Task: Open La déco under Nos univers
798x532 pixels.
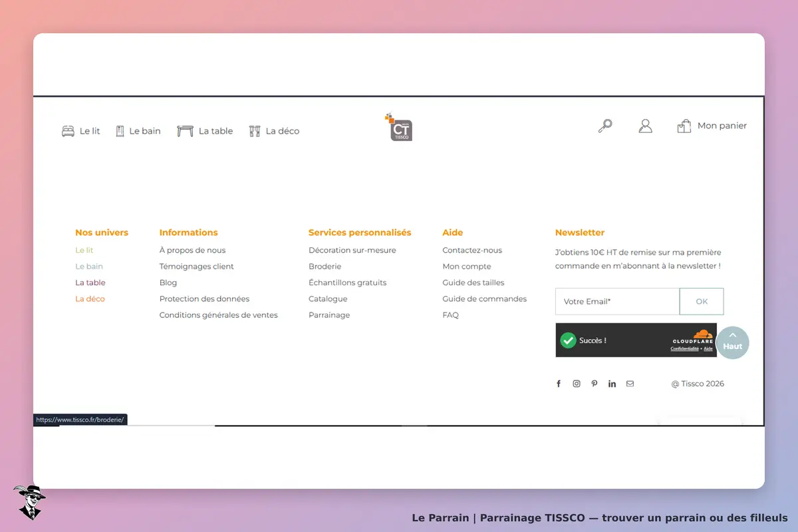Action: 90,299
